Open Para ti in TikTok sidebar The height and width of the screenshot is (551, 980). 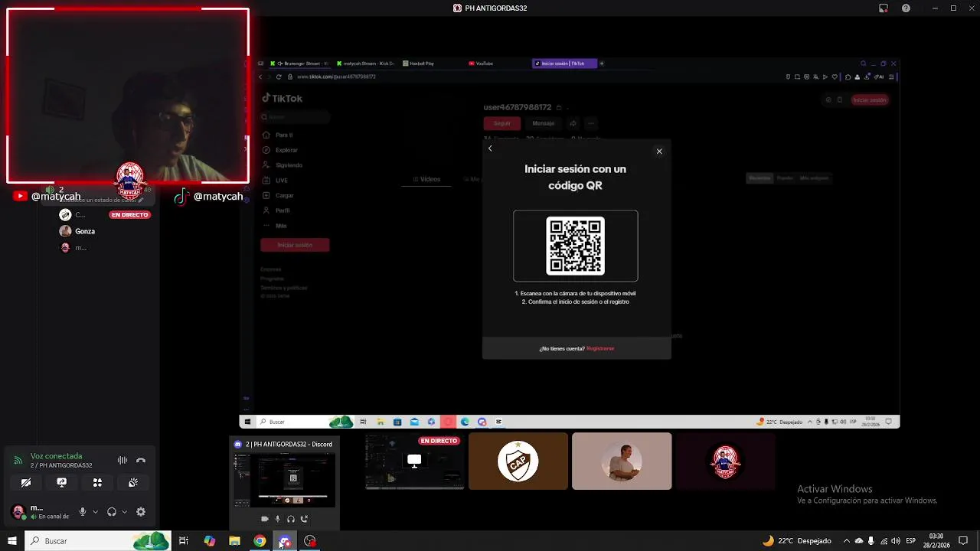(x=284, y=135)
